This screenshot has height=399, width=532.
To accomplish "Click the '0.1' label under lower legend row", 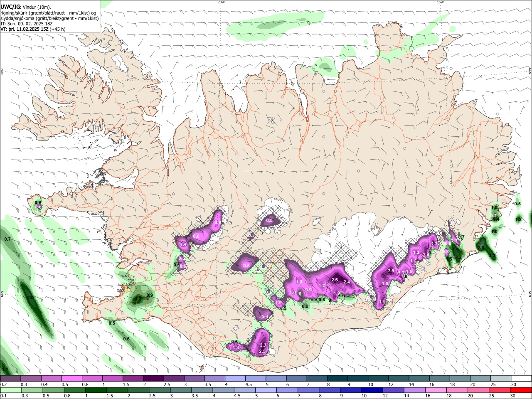I will (x=3, y=396).
